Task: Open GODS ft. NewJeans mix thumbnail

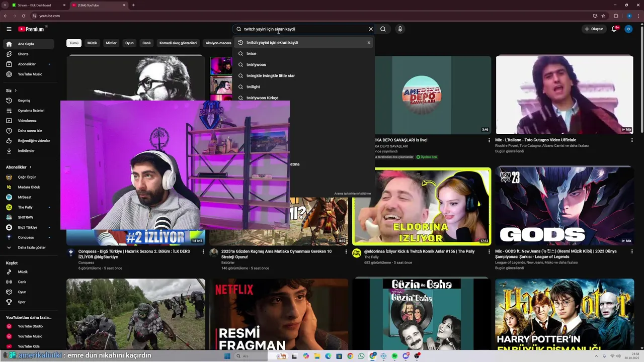Action: click(x=565, y=206)
